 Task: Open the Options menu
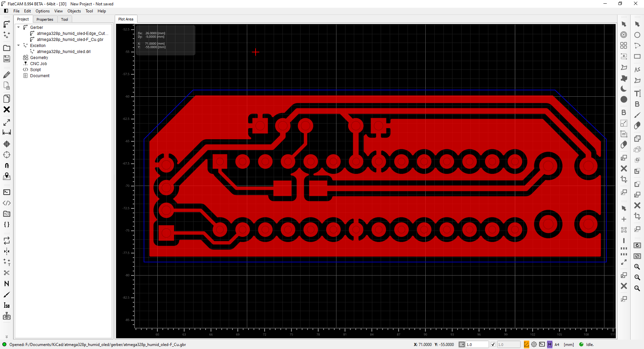[x=43, y=11]
